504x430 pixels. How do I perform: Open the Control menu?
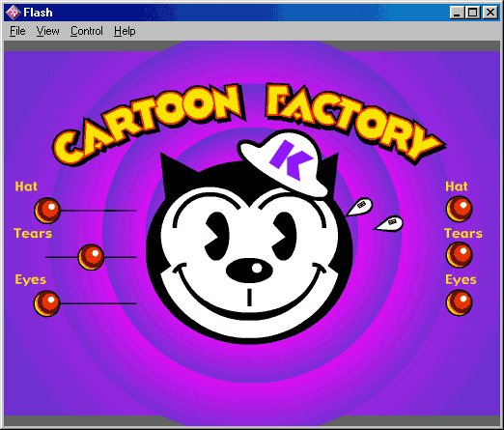[x=87, y=31]
